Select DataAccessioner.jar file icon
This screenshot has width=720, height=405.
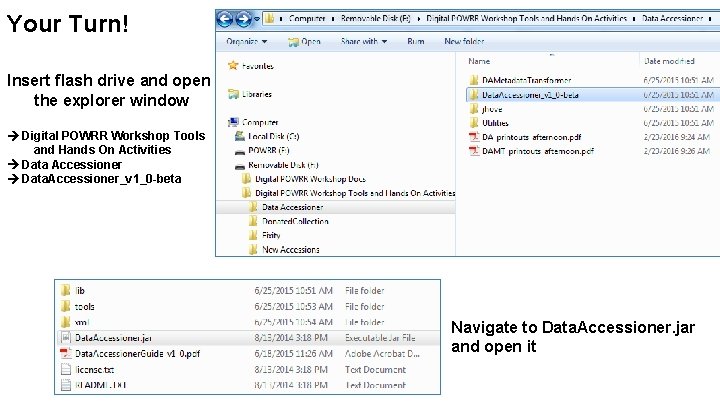click(66, 338)
